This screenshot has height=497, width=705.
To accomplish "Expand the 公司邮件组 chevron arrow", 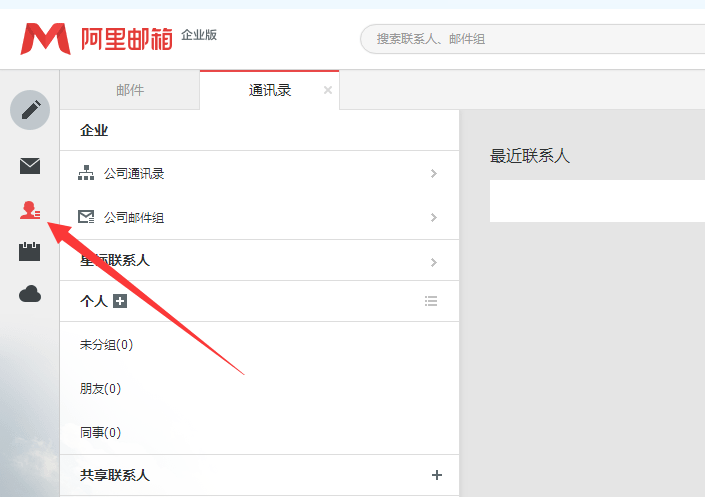I will [433, 218].
